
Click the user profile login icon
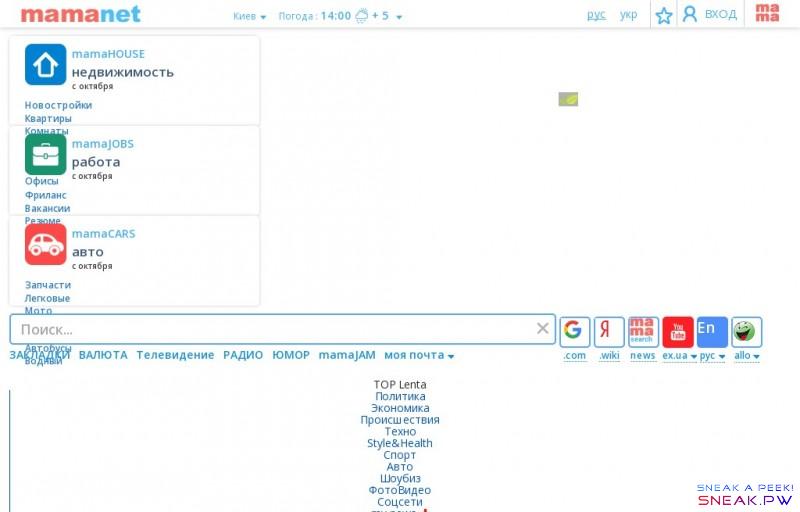690,14
